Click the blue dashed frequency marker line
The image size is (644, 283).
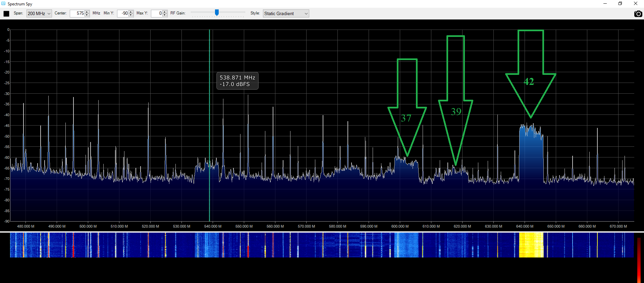point(210,125)
